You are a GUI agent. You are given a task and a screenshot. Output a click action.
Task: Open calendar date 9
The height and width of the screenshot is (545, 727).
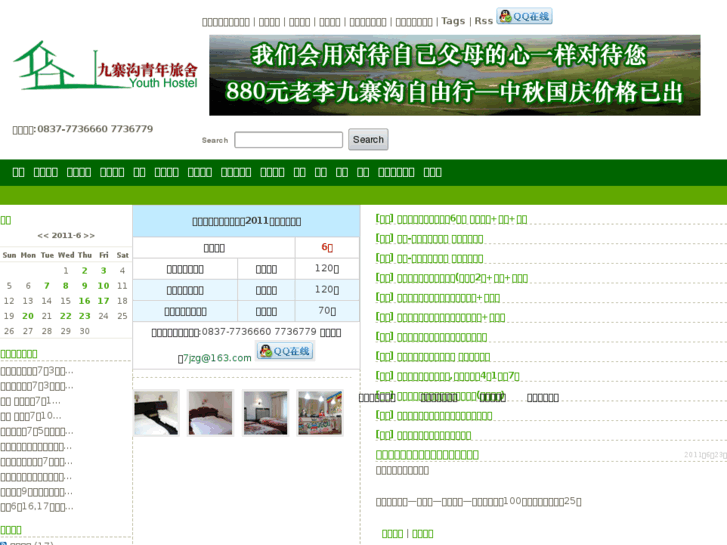[84, 286]
